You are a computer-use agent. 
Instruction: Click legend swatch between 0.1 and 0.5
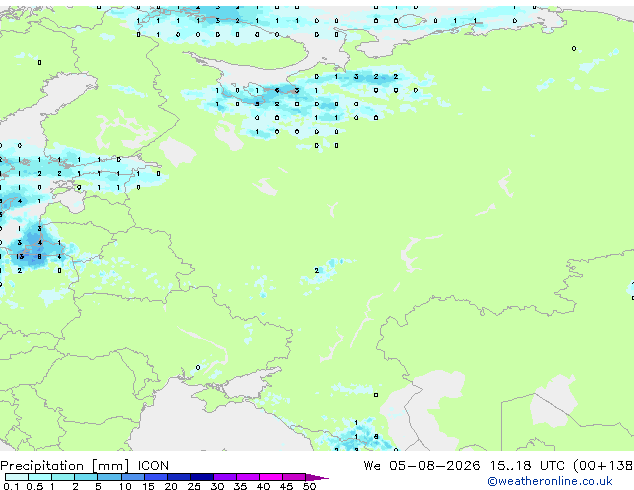(17, 477)
